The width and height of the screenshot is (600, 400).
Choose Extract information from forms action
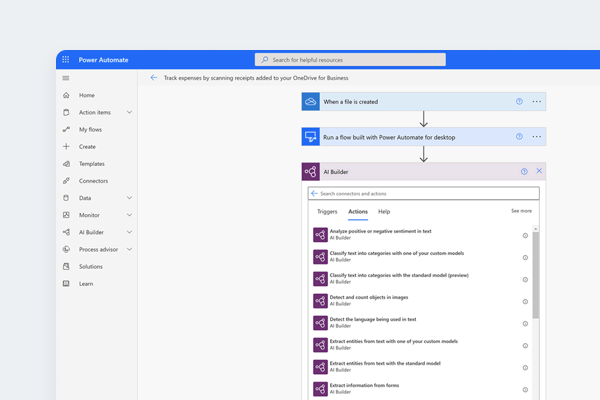pos(420,389)
